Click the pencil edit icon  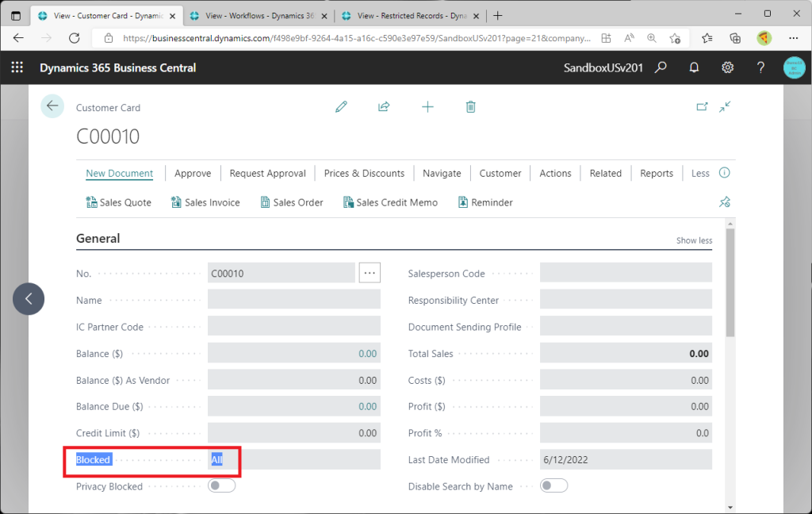(x=341, y=107)
